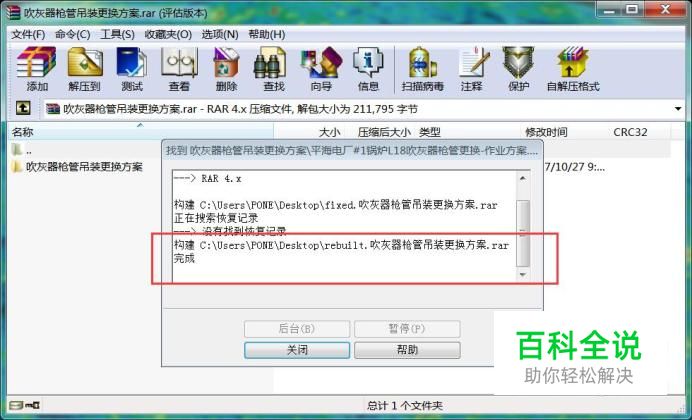Click the 删除 (Delete) recycle icon

click(226, 68)
